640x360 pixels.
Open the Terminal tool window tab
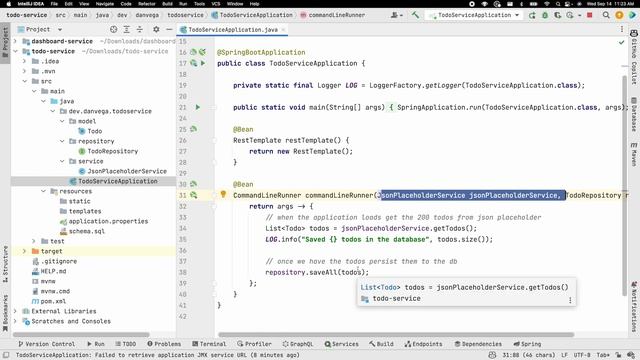pos(209,344)
